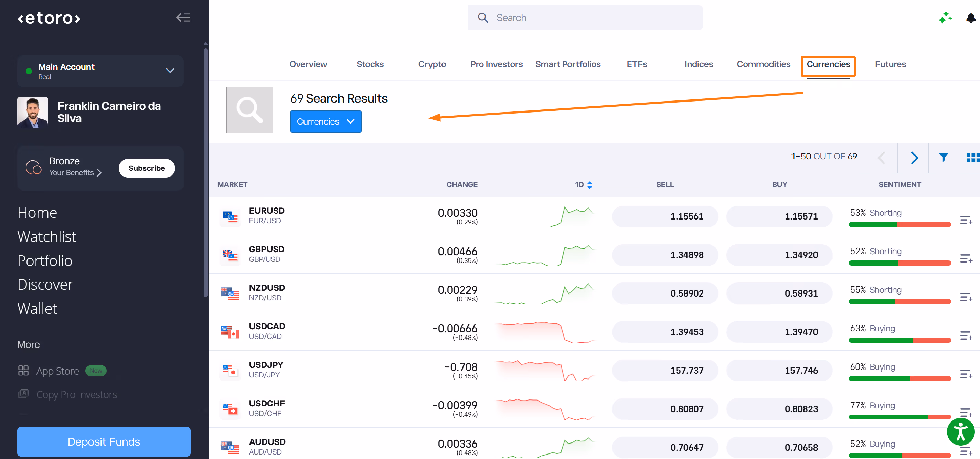Click the search results placeholder thumbnail
Viewport: 980px width, 459px height.
(x=249, y=110)
